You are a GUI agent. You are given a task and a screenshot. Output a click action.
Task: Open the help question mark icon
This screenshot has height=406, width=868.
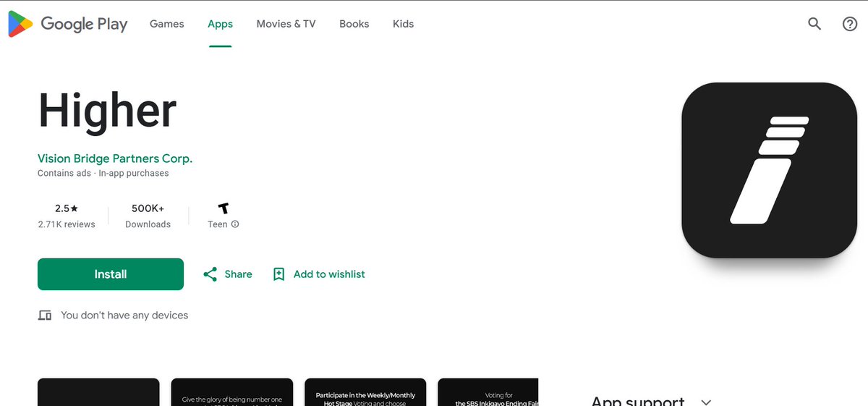tap(850, 24)
